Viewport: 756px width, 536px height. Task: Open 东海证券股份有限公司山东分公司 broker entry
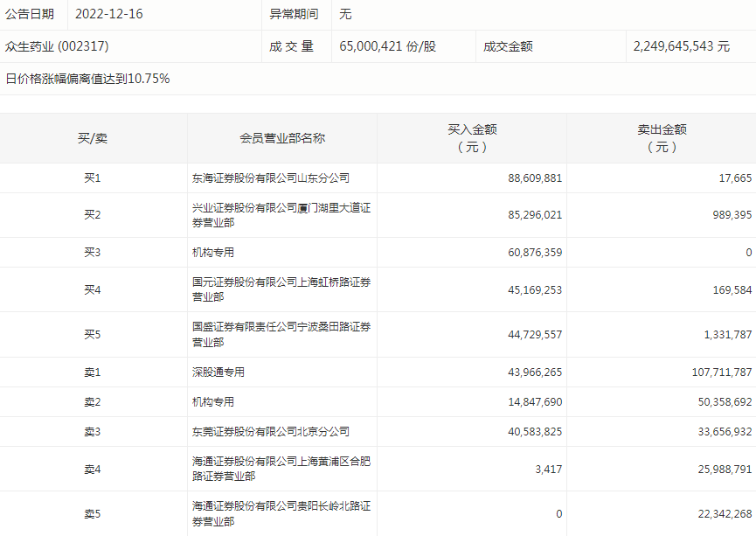271,178
